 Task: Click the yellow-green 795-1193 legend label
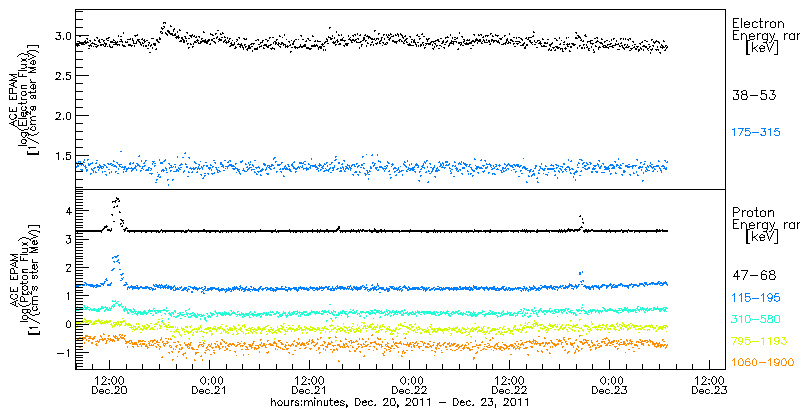point(759,341)
